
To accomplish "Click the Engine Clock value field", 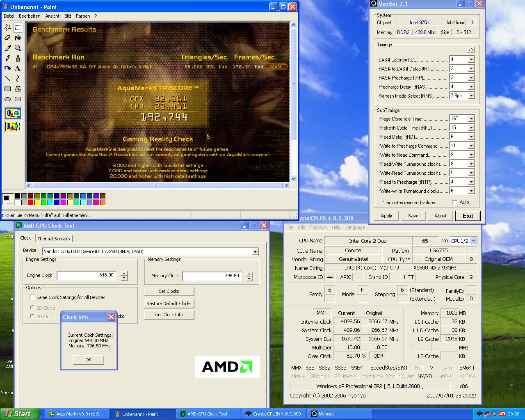I will (x=87, y=275).
